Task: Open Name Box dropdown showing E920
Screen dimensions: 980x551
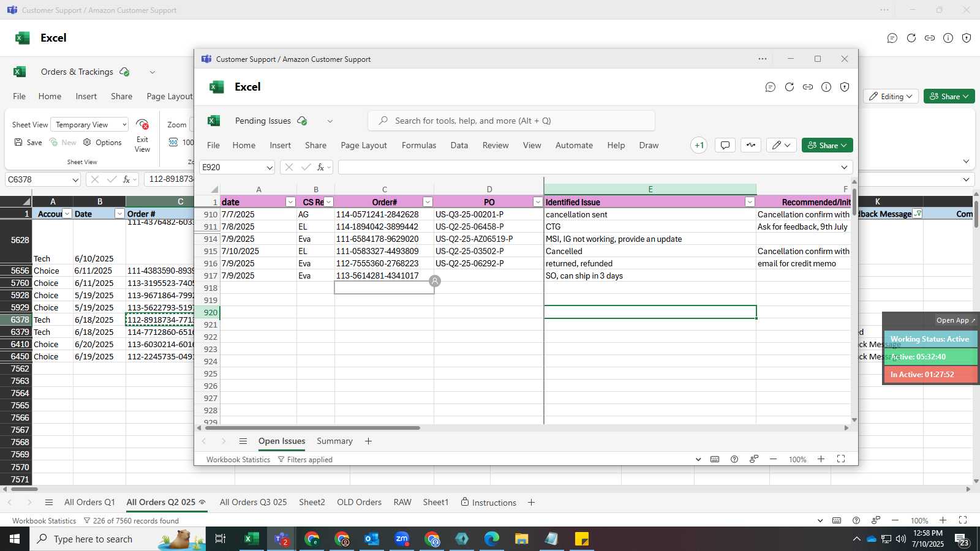Action: coord(269,168)
